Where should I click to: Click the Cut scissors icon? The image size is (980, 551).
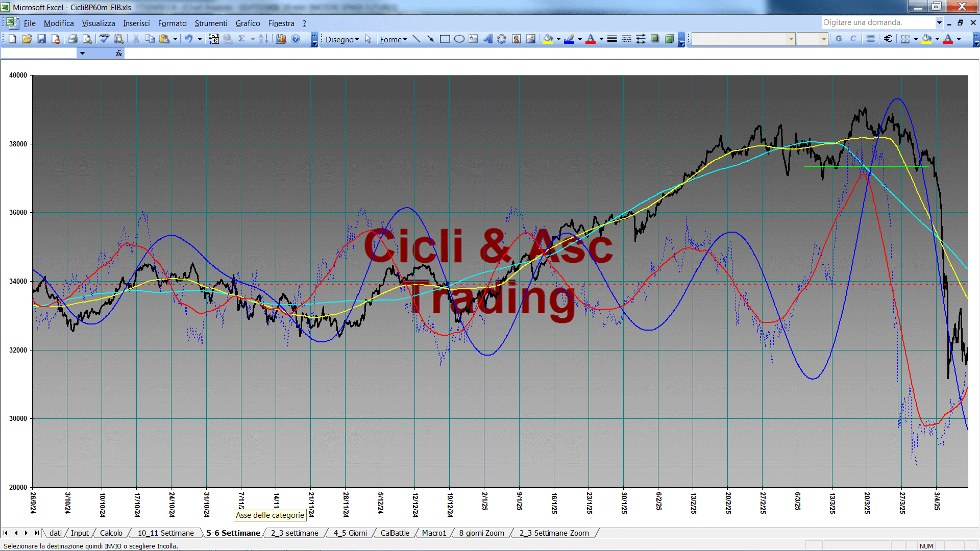(136, 39)
